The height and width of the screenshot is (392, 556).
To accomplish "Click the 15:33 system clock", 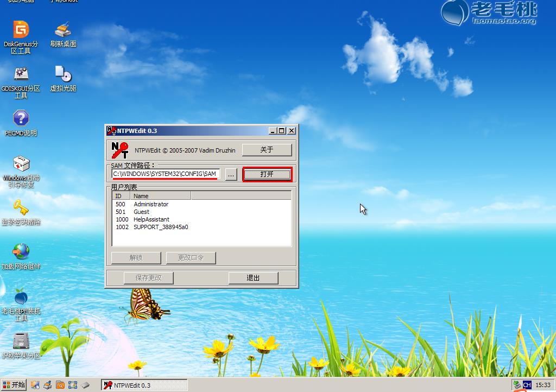I will (x=543, y=385).
